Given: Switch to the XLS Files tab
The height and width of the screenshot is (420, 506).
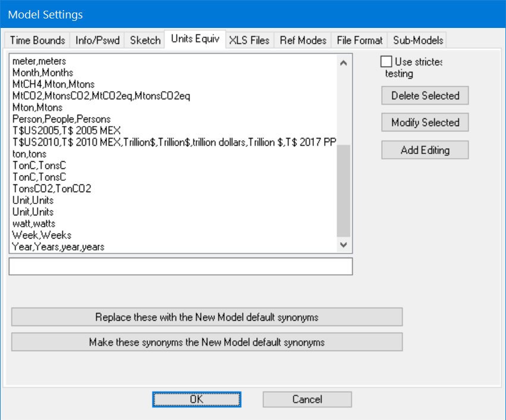Looking at the screenshot, I should tap(249, 40).
